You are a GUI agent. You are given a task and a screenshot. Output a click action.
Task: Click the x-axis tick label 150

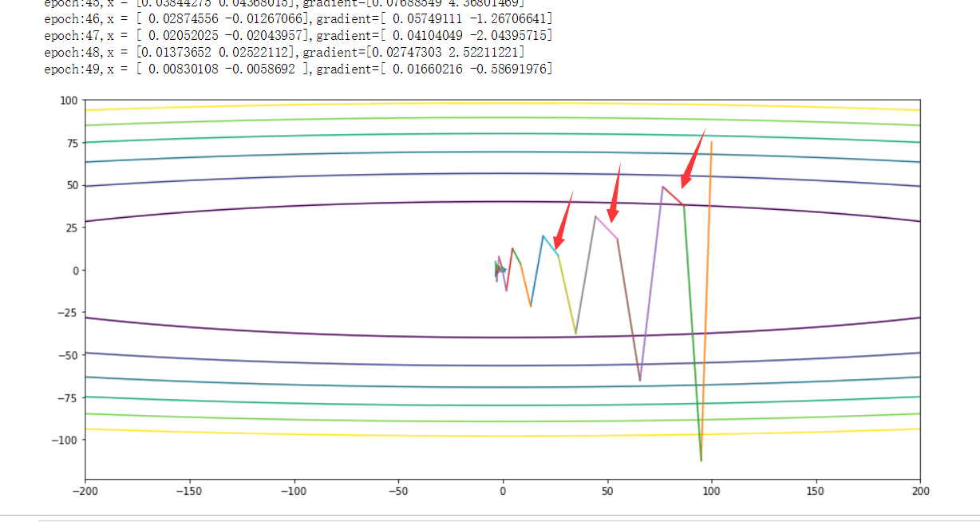point(816,491)
